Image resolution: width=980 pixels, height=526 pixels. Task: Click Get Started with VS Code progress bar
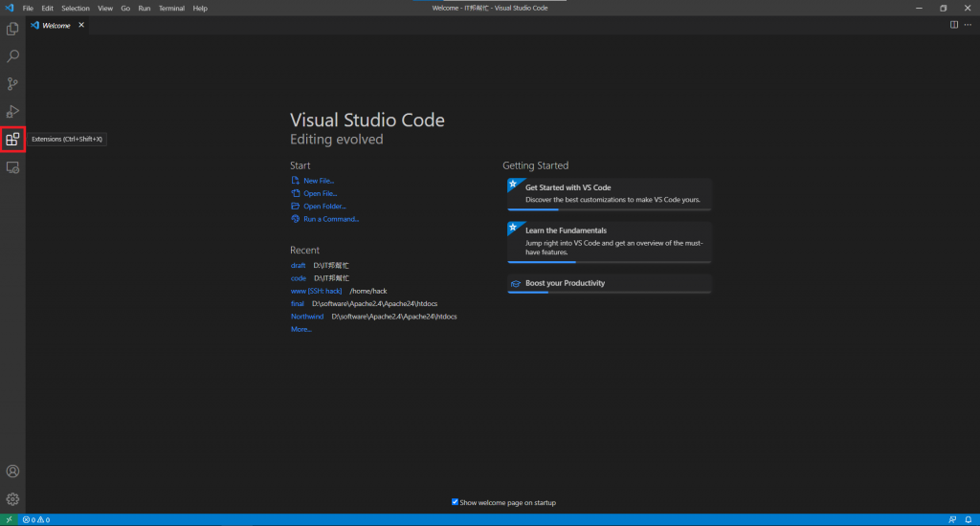pos(610,209)
